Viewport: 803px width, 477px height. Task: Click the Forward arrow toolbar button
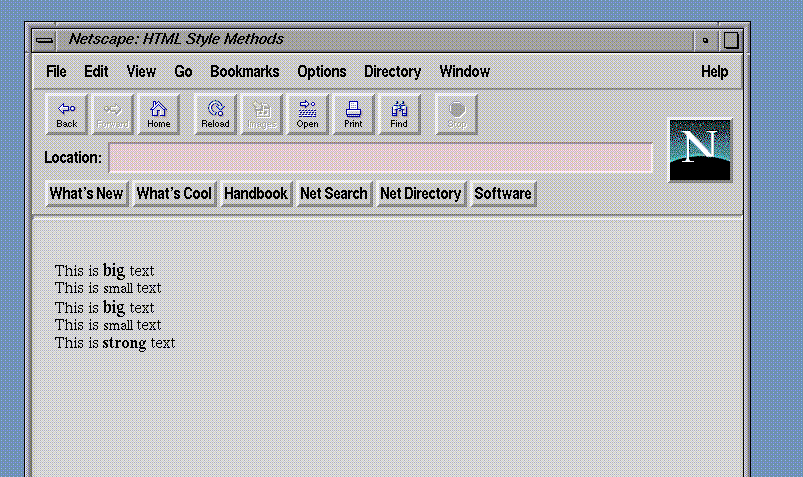[113, 114]
